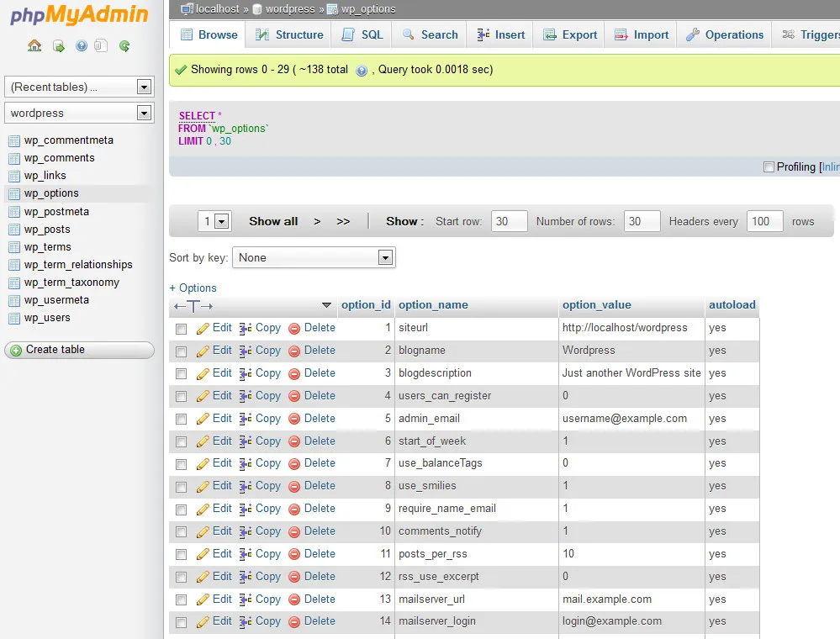840x639 pixels.
Task: Check the mailserver_login row checkbox
Action: pyautogui.click(x=181, y=622)
